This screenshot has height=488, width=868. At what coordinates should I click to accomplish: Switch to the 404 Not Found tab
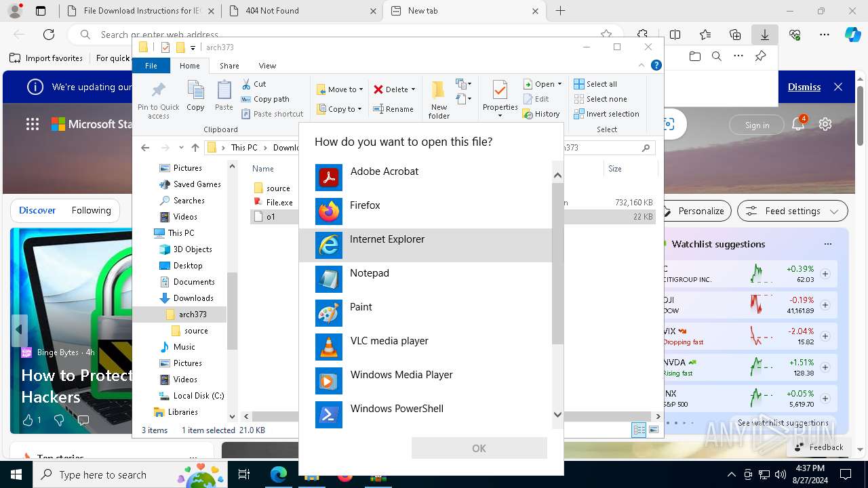[x=302, y=11]
